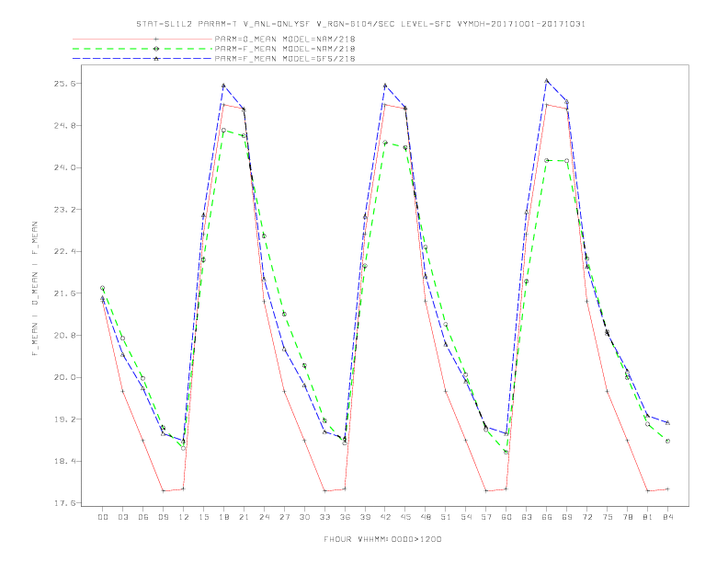
Task: Click y-axis tick label 24.8
Action: pos(63,125)
